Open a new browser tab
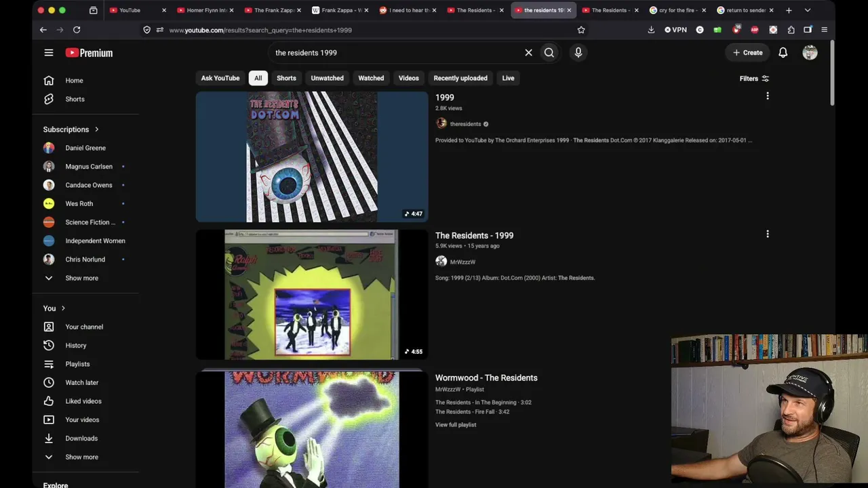Image resolution: width=868 pixels, height=488 pixels. tap(789, 10)
